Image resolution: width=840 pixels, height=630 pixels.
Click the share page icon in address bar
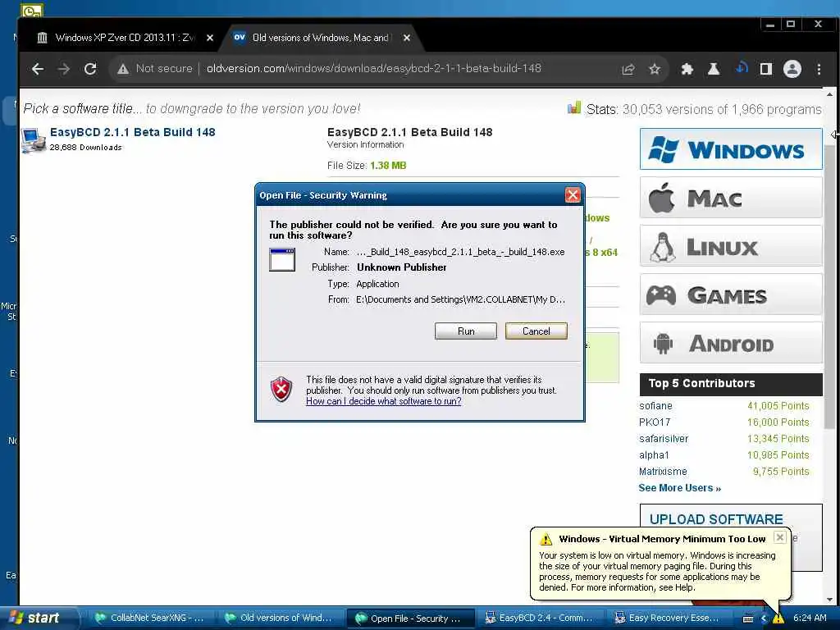tap(628, 69)
